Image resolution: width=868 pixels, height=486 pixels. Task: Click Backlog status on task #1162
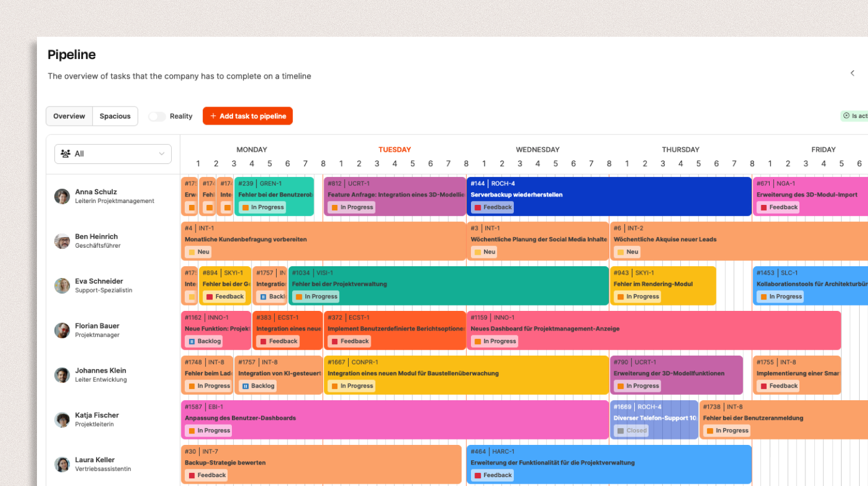pyautogui.click(x=204, y=341)
